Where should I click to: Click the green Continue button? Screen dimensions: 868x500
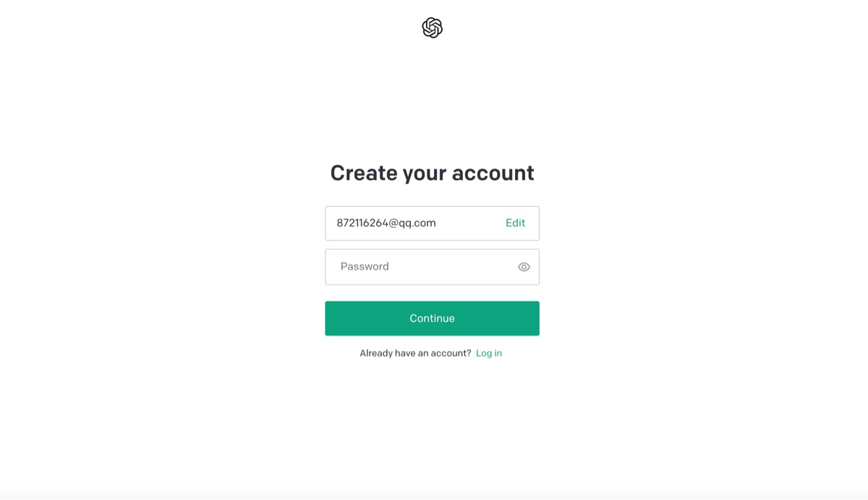(432, 318)
